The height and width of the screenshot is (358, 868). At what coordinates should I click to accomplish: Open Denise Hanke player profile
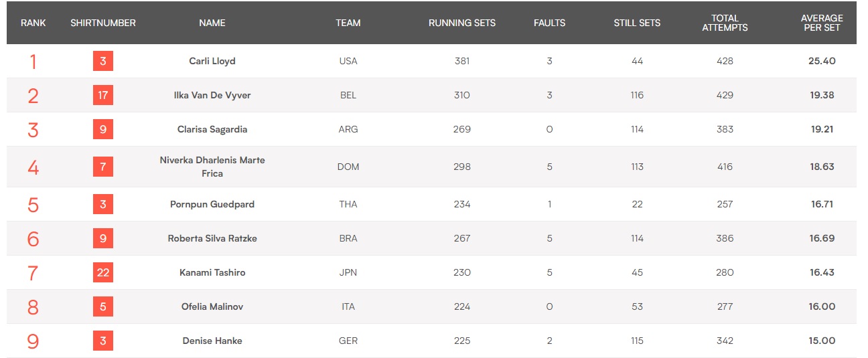212,341
